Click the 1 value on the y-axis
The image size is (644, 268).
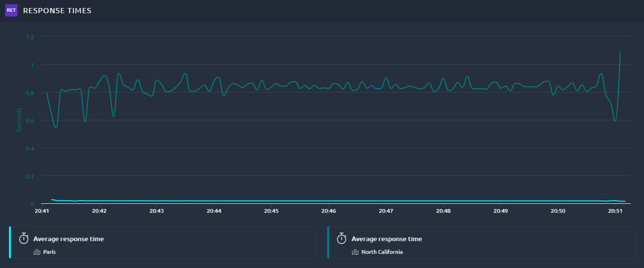[x=33, y=65]
